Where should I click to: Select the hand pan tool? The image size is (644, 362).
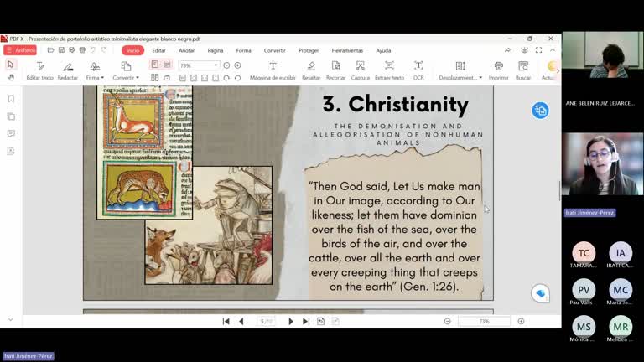(x=11, y=77)
